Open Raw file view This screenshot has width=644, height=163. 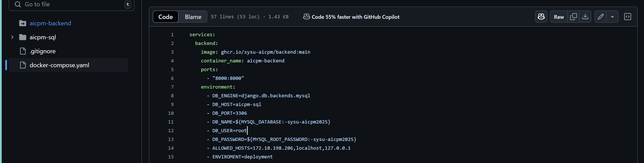click(x=559, y=17)
